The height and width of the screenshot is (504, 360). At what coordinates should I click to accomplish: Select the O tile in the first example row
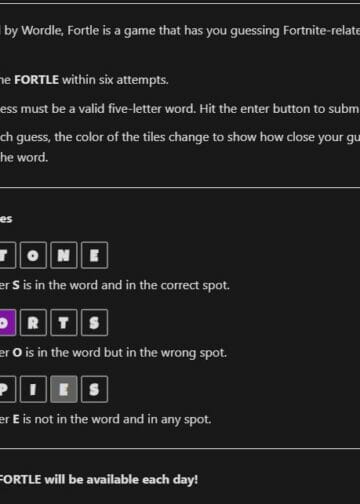[33, 255]
